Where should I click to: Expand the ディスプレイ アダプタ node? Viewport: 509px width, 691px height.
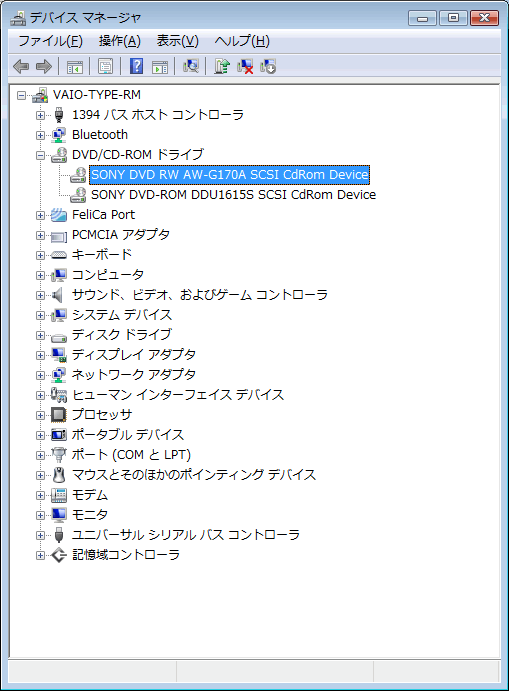tap(40, 355)
